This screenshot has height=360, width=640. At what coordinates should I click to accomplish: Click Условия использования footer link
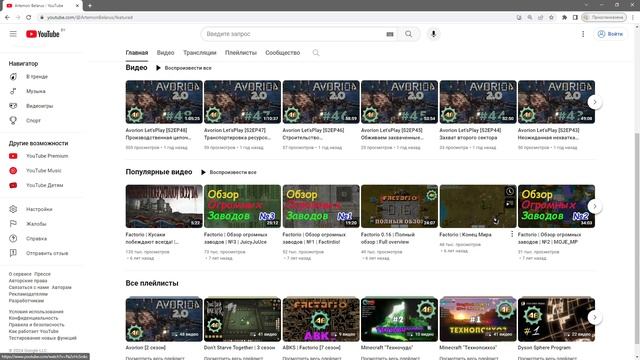(x=36, y=312)
